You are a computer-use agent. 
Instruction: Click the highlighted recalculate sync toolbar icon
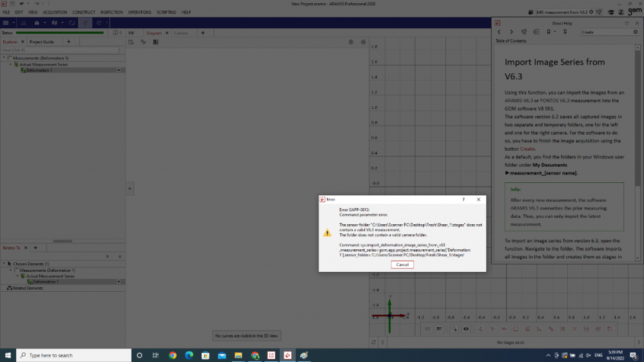86,23
